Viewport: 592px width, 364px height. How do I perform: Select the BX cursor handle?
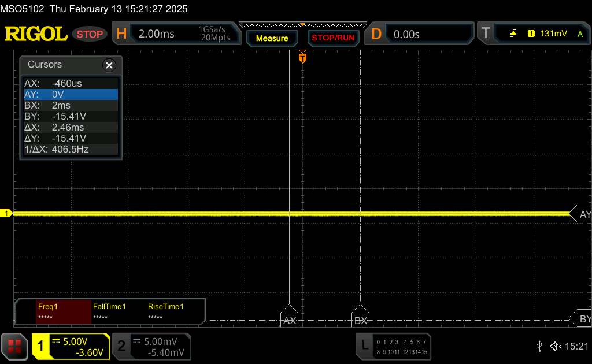tap(360, 316)
